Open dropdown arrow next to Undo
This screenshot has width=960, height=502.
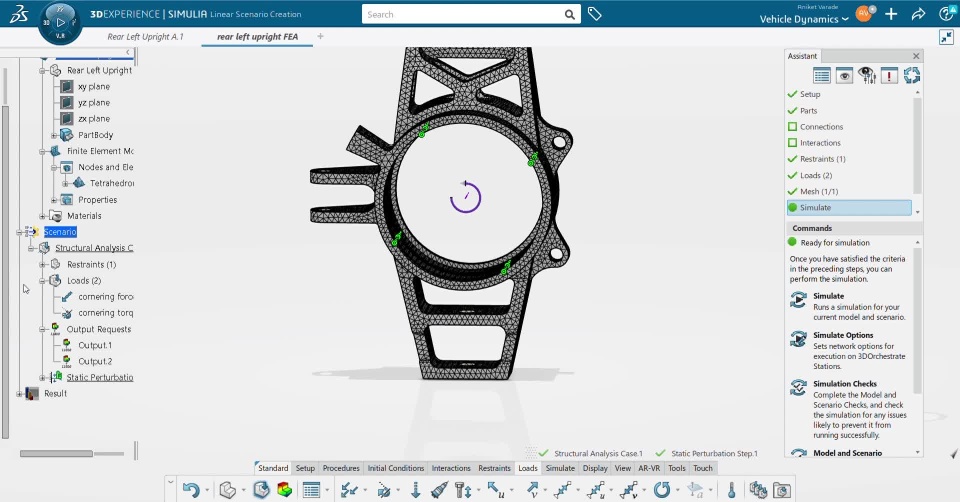(207, 490)
